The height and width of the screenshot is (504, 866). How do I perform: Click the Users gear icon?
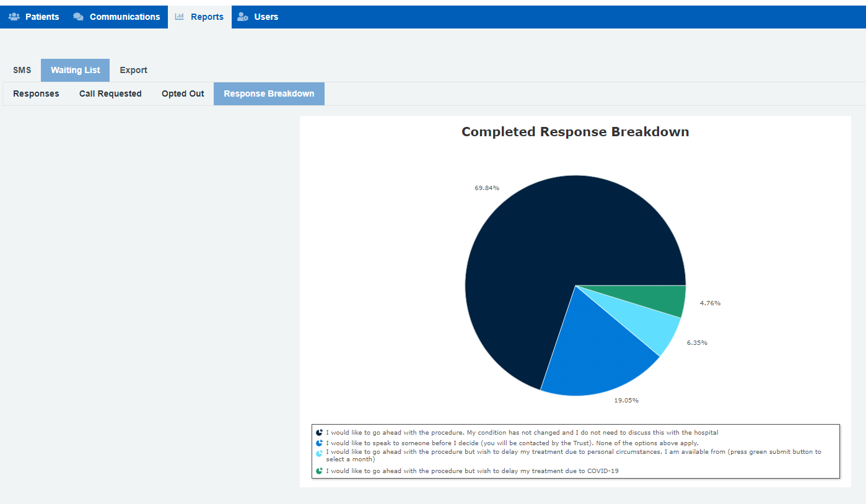243,17
